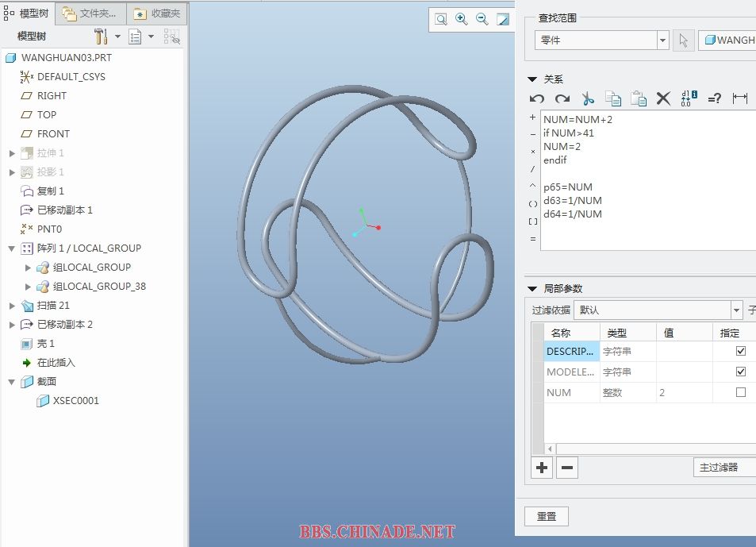The height and width of the screenshot is (547, 756).
Task: Click the paste clipboard icon
Action: [639, 98]
